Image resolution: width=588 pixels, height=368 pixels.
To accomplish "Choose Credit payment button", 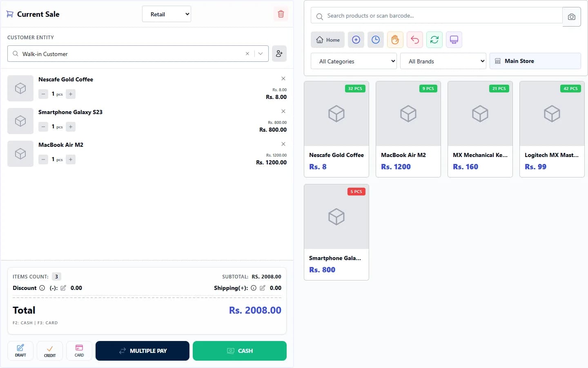I will 50,351.
